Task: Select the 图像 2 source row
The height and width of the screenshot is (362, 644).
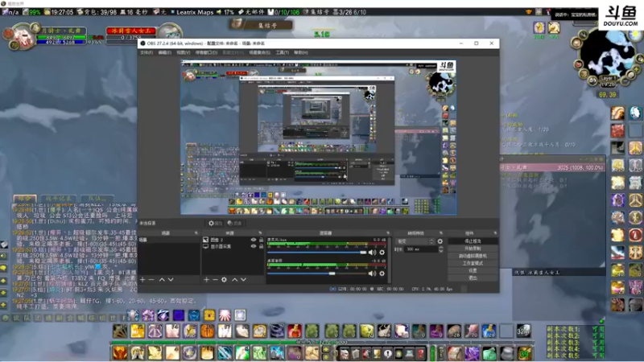Action: (233, 240)
